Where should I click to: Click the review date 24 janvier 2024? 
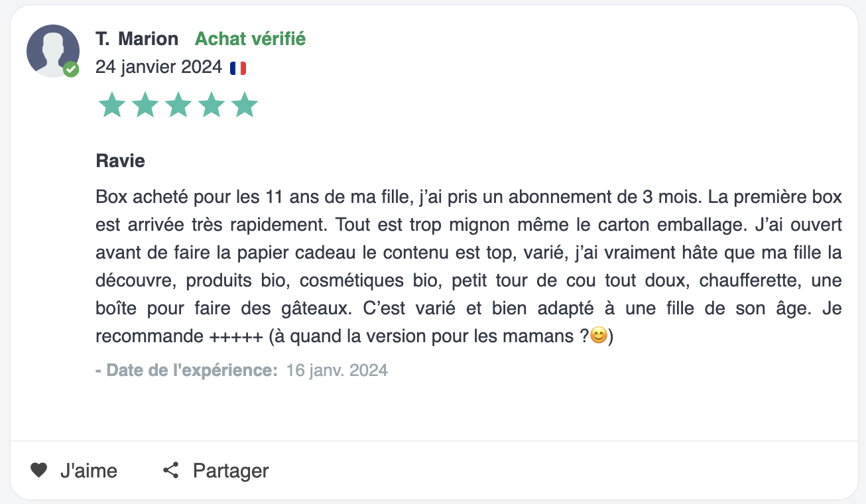point(158,68)
